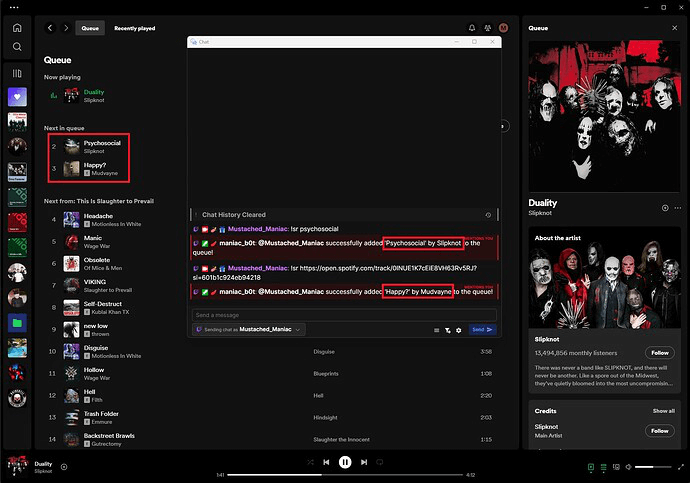Open the green folder item in sidebar
The width and height of the screenshot is (690, 483).
pos(17,323)
